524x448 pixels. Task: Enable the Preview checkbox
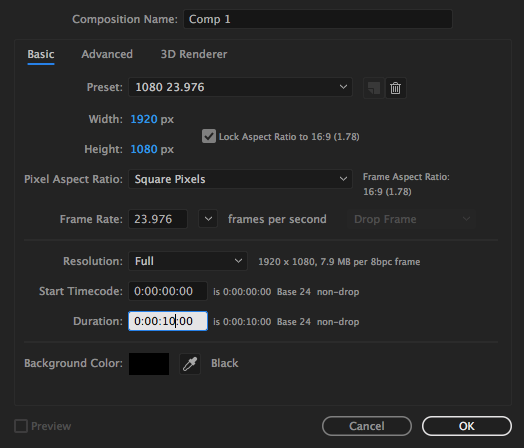(21, 426)
